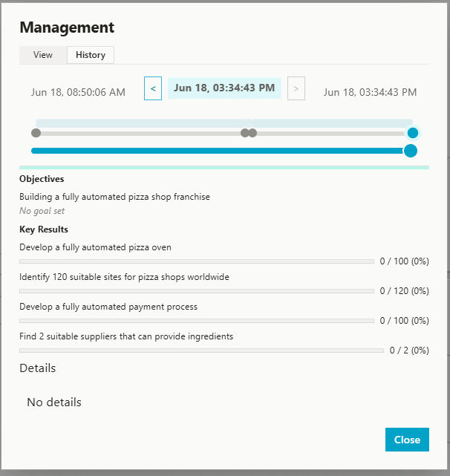Image resolution: width=450 pixels, height=476 pixels.
Task: Click the 'Find 2 suitable suppliers' key result text
Action: 126,336
